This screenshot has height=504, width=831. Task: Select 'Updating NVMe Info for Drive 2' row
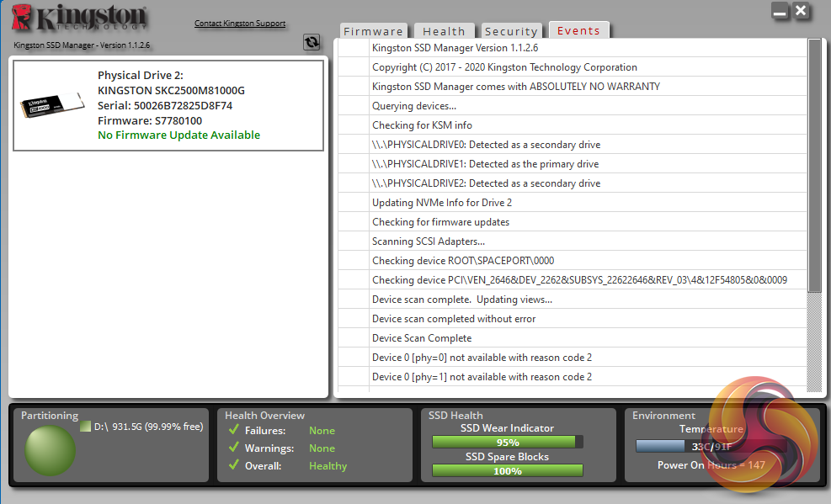tap(573, 203)
